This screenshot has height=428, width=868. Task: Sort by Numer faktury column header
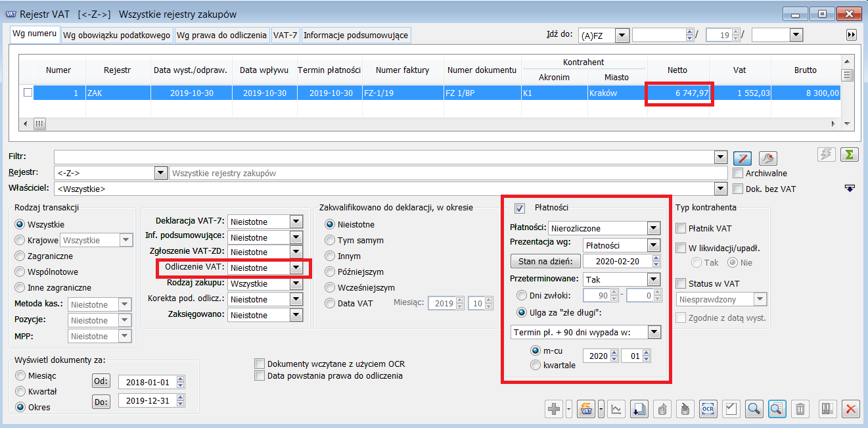[402, 70]
